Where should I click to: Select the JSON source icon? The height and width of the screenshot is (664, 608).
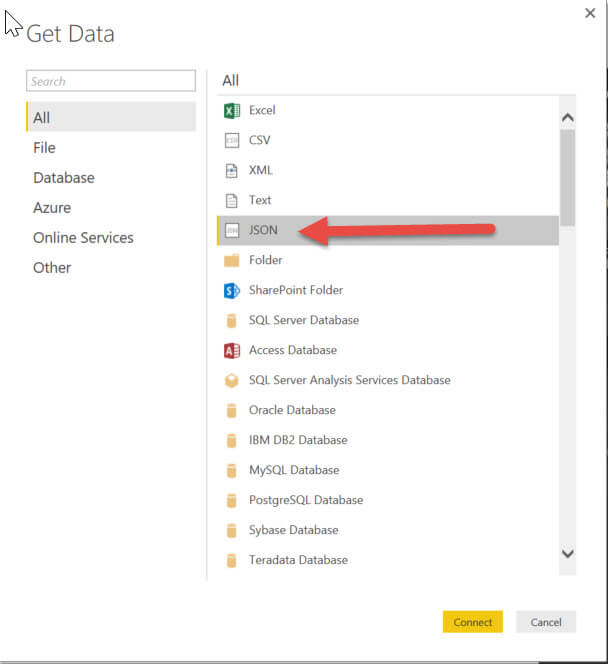tap(232, 230)
